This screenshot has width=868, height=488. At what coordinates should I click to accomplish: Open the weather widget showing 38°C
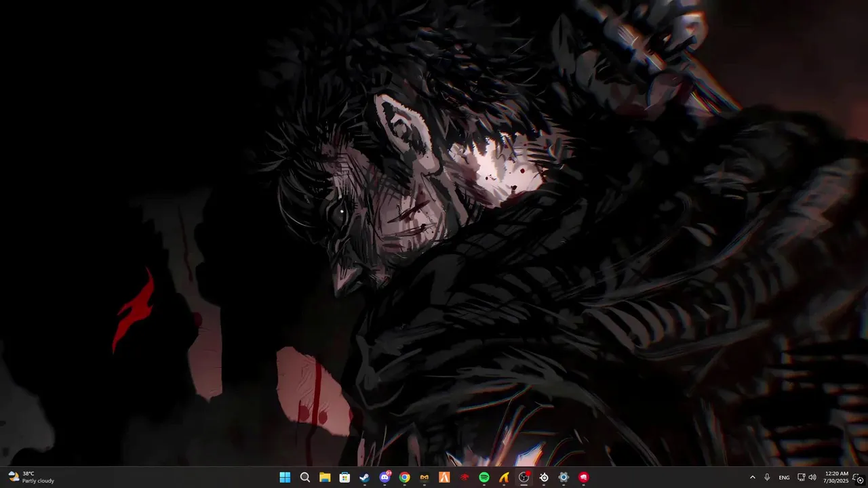click(31, 477)
